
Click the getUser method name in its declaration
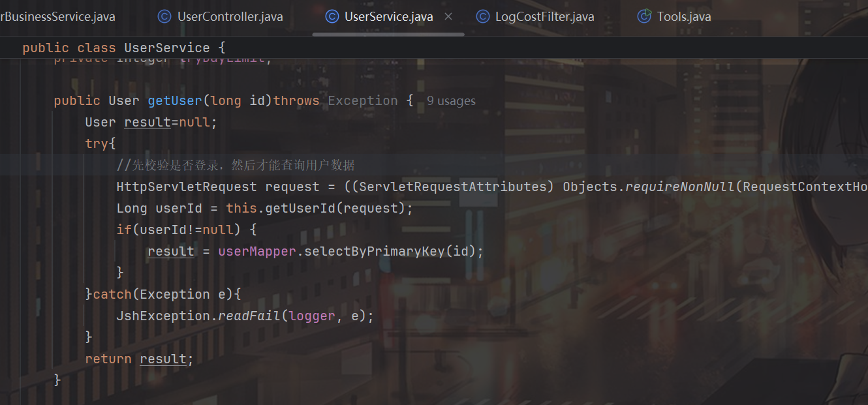click(x=175, y=100)
